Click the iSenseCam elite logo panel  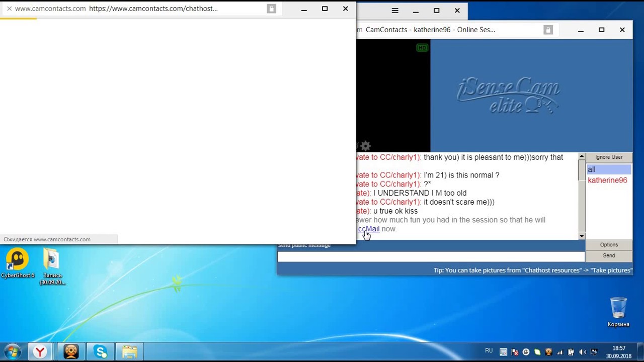(x=531, y=96)
